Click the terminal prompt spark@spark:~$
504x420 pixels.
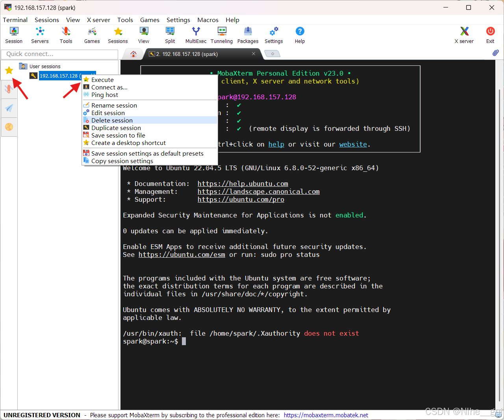pyautogui.click(x=150, y=341)
